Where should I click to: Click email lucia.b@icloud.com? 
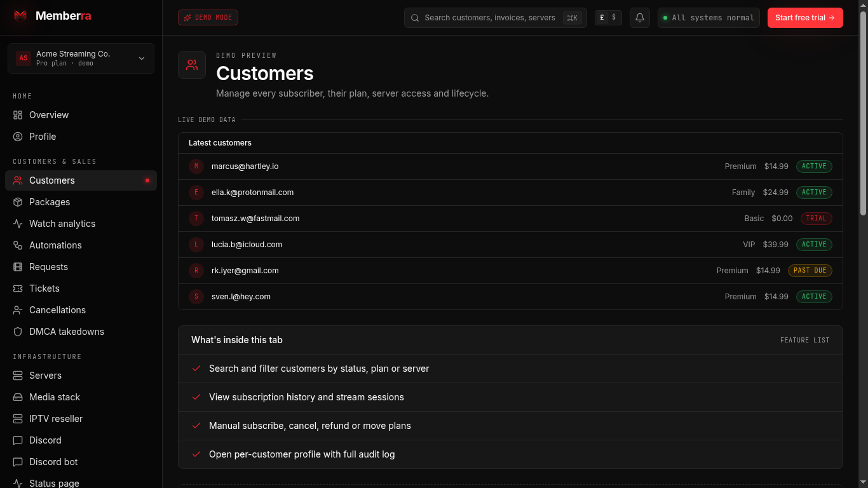point(247,245)
